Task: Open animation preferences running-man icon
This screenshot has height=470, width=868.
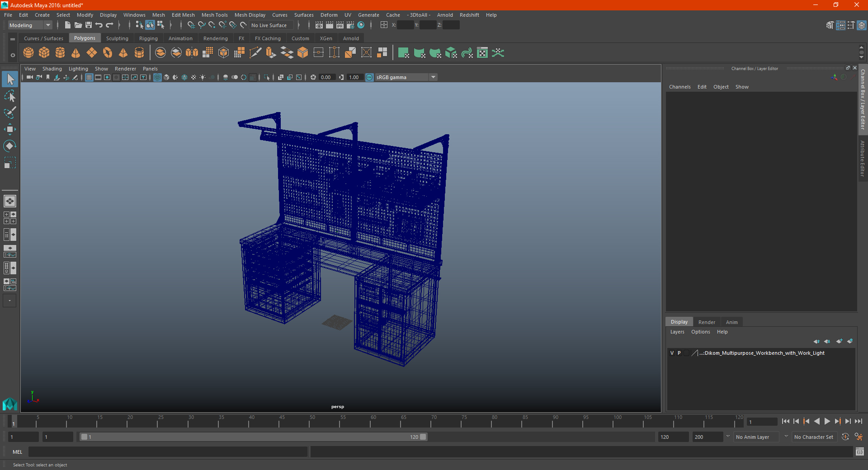Action: click(x=859, y=437)
